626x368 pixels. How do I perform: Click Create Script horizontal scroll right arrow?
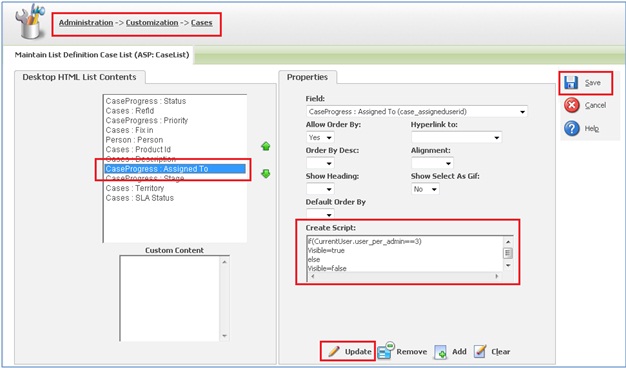pyautogui.click(x=497, y=276)
